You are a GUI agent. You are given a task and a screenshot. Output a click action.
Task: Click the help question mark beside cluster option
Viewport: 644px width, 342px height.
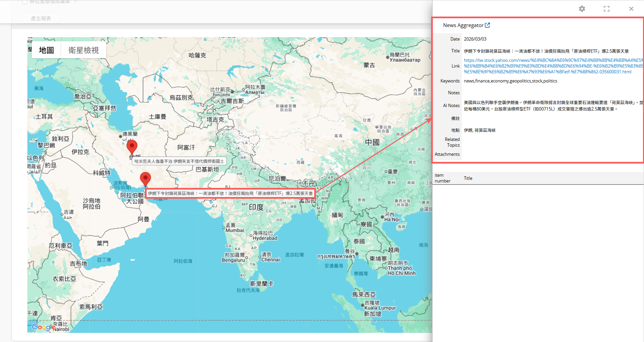tap(75, 2)
